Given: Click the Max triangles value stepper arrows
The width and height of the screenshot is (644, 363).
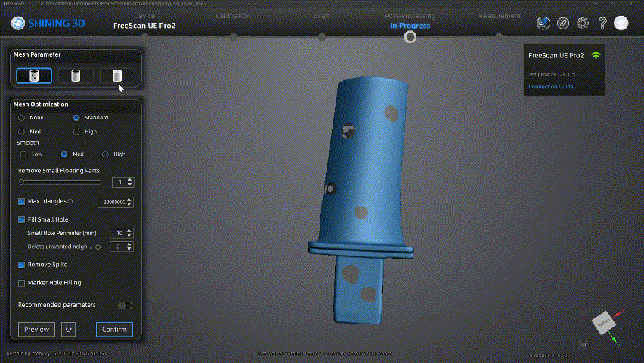Looking at the screenshot, I should click(130, 202).
